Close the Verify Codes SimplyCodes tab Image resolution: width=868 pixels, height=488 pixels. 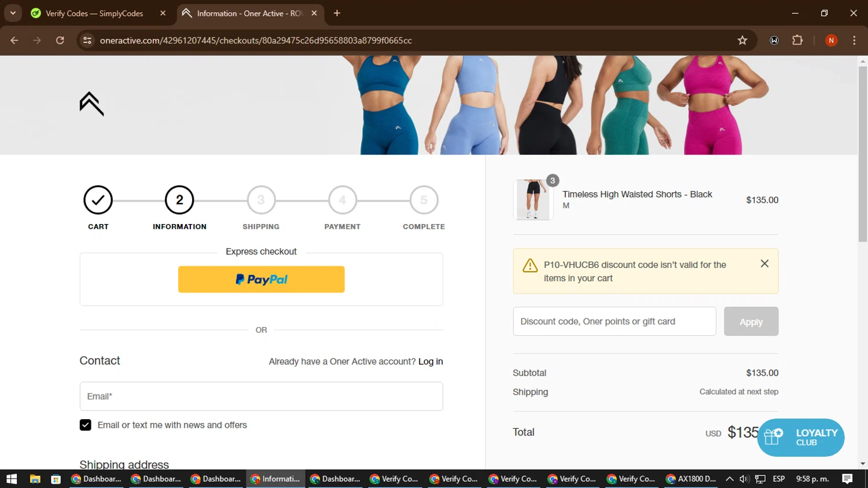[x=163, y=13]
